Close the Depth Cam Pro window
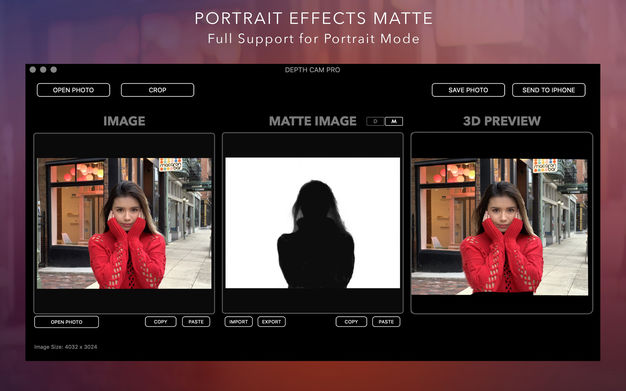 [33, 69]
